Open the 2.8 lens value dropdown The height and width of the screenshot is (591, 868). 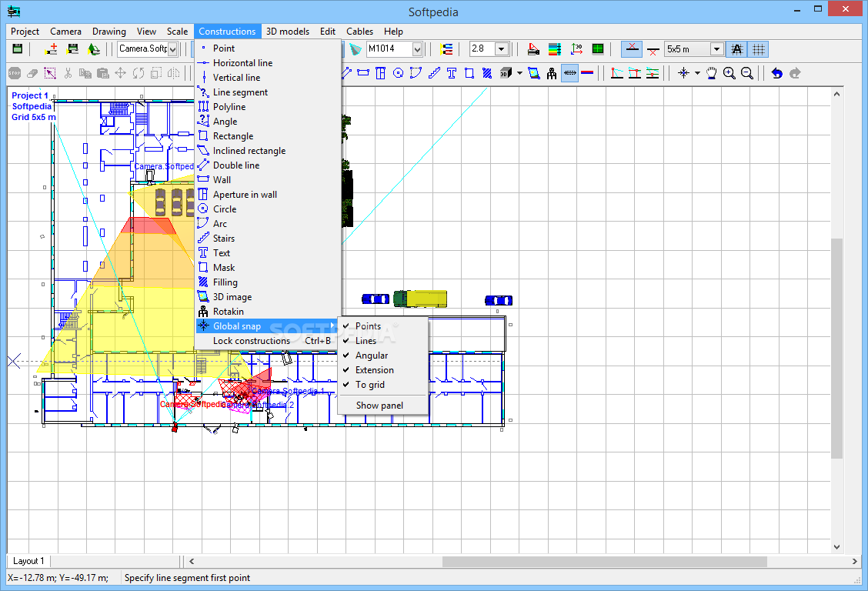(502, 49)
